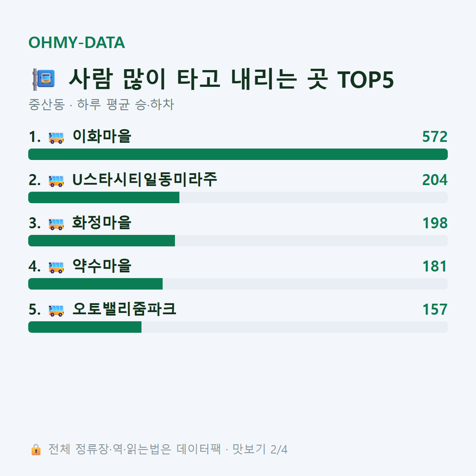
Task: Open the 데이터팩 footer note text
Action: [x=168, y=450]
